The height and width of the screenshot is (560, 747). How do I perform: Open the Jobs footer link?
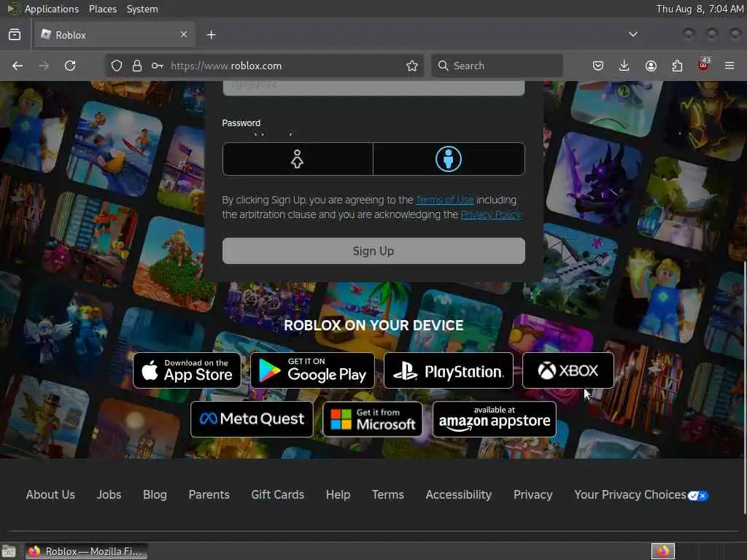click(109, 495)
